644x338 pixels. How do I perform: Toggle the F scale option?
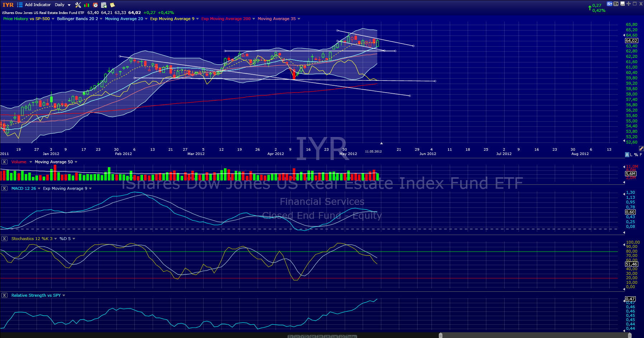(x=641, y=155)
